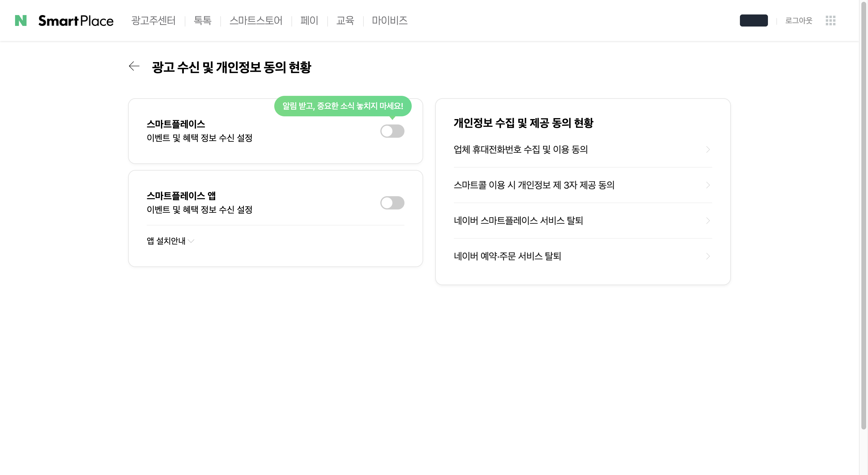The width and height of the screenshot is (868, 475).
Task: Click the 개인정보 수집 및 제공 동의 현황 heading
Action: (x=523, y=123)
